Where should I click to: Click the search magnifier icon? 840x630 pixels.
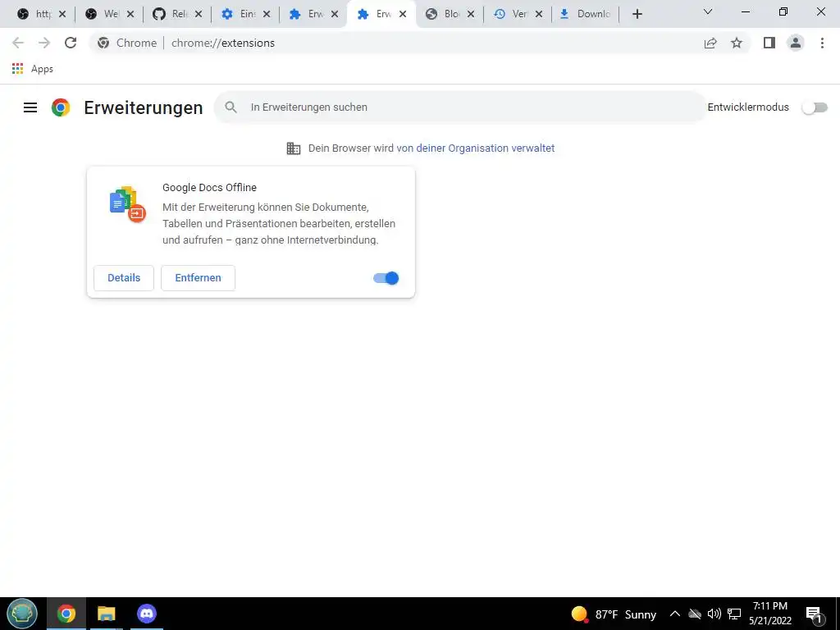pyautogui.click(x=231, y=107)
